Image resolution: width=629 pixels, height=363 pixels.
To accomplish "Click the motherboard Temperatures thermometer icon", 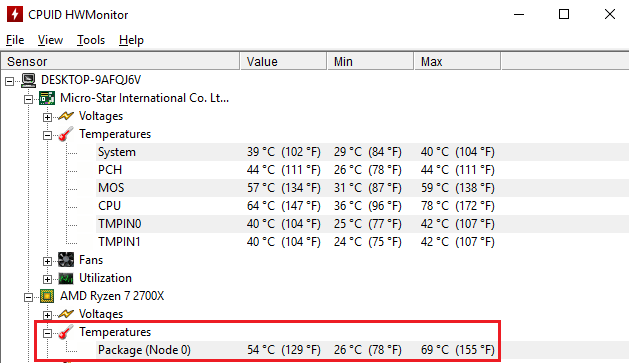I will pyautogui.click(x=66, y=134).
